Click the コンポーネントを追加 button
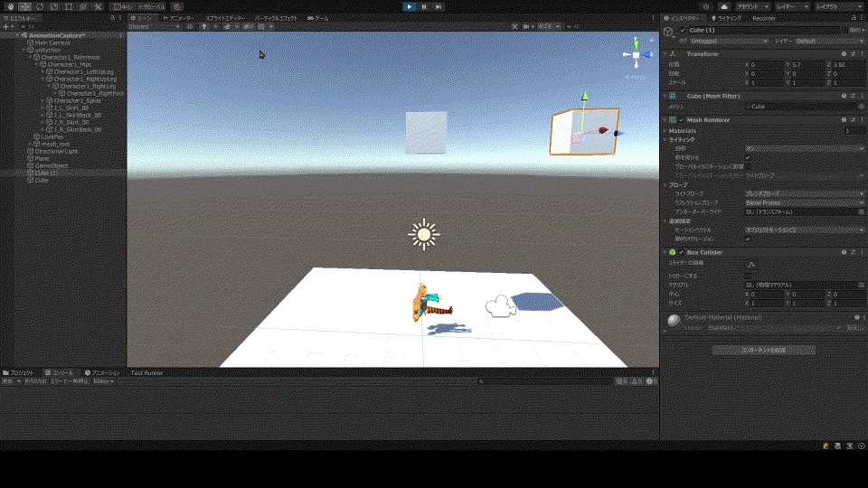The height and width of the screenshot is (488, 868). tap(764, 350)
